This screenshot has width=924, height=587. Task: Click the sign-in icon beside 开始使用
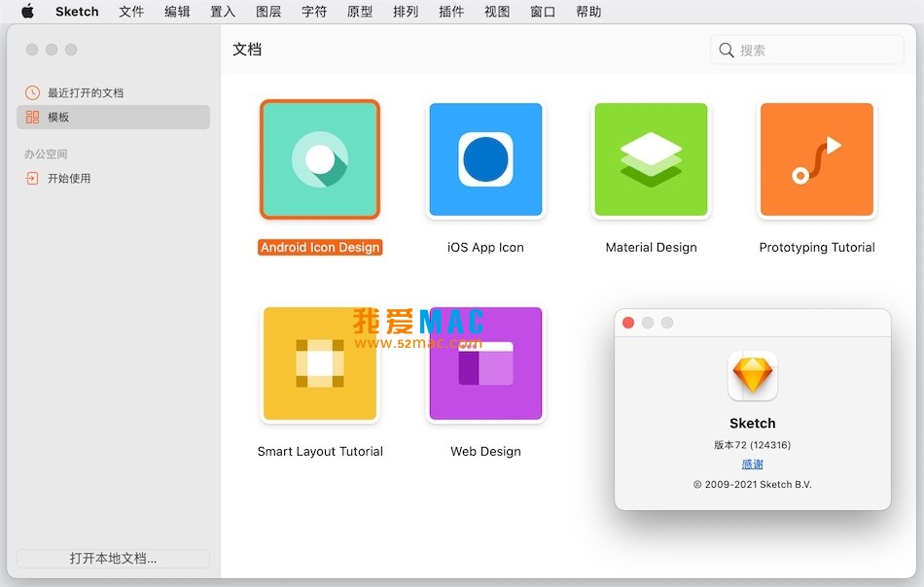32,179
